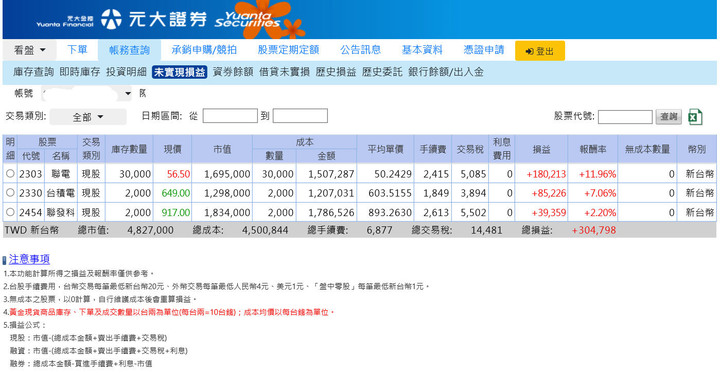Click the 無成本數量 column header
This screenshot has height=373, width=720.
click(x=647, y=149)
